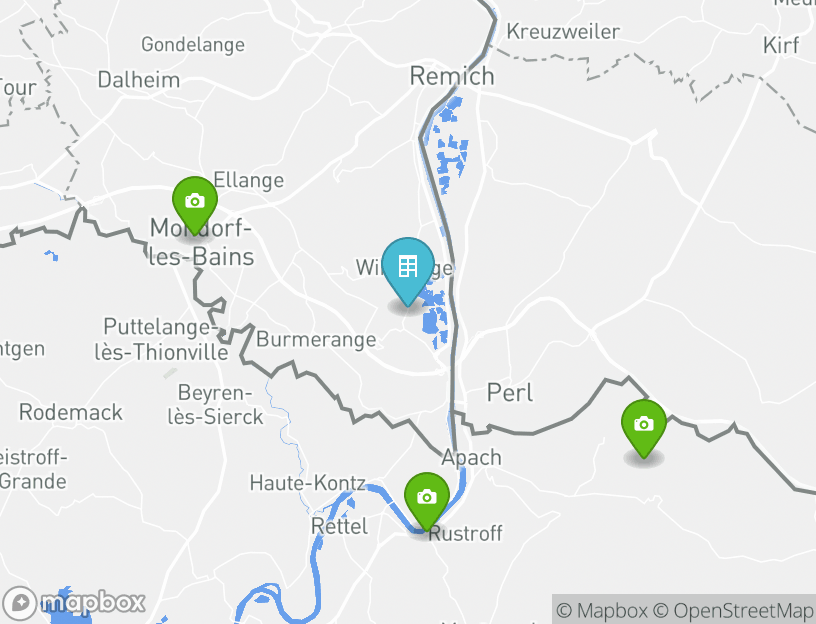
Task: Click the Apach town label
Action: (471, 457)
